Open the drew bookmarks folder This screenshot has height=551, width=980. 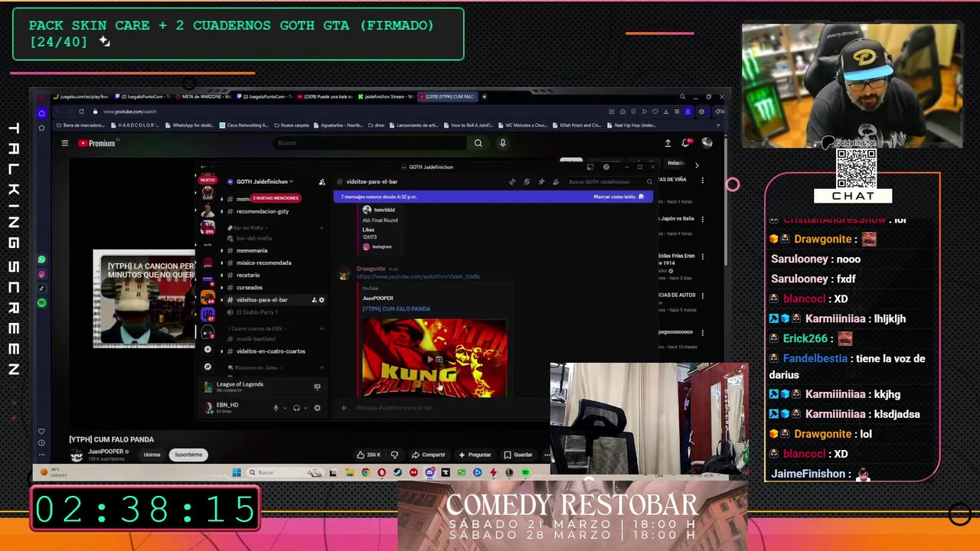(377, 126)
